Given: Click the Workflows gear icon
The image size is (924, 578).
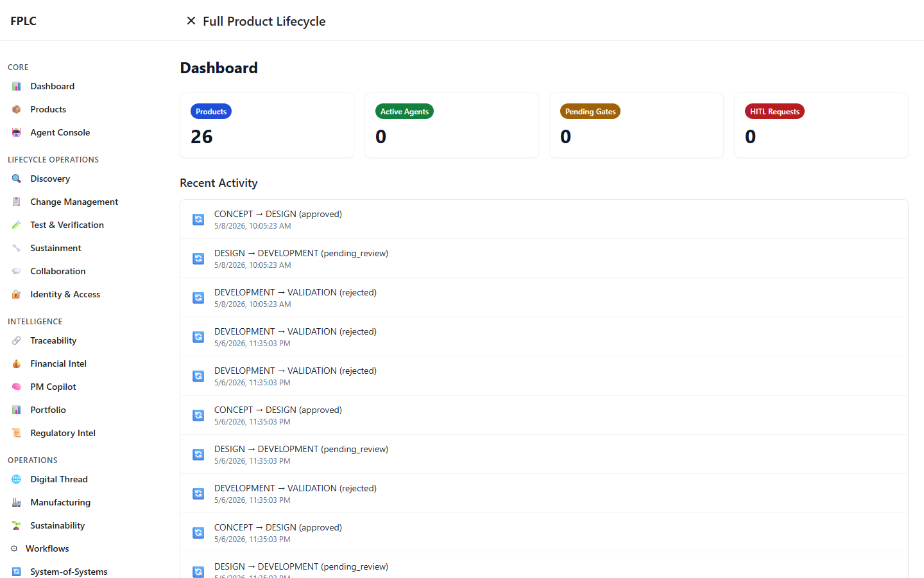Looking at the screenshot, I should coord(14,548).
